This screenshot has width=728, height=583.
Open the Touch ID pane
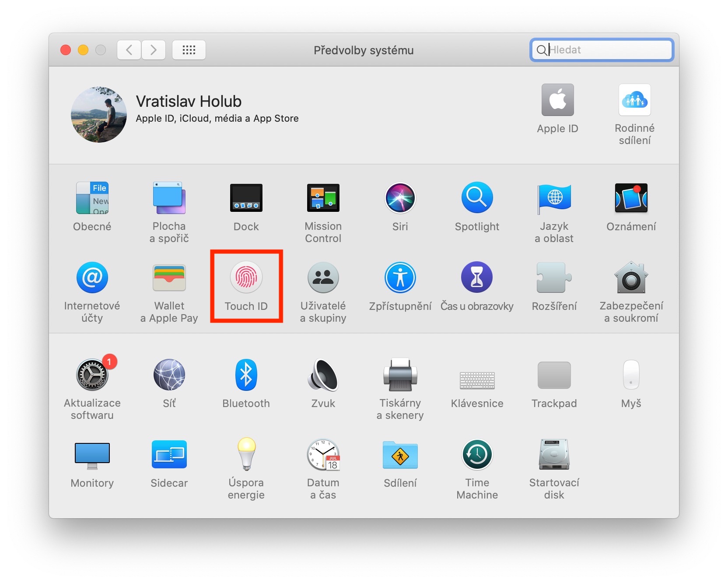click(246, 277)
